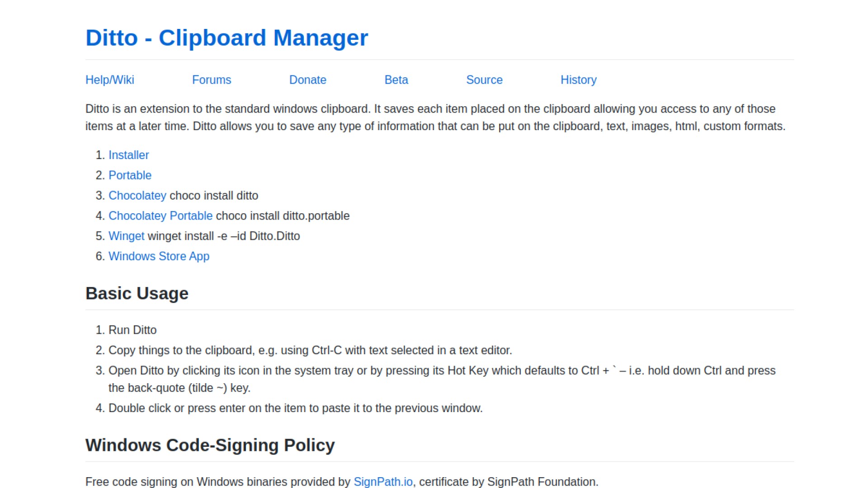The height and width of the screenshot is (488, 868).
Task: View the History page link
Action: tap(578, 80)
